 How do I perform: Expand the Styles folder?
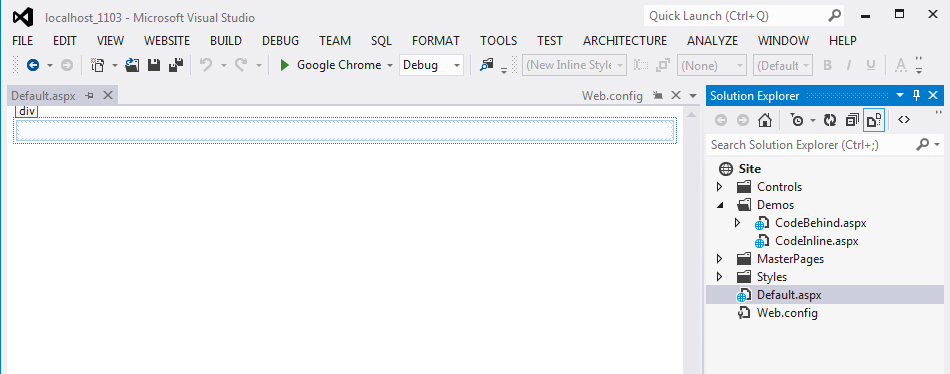click(x=720, y=277)
